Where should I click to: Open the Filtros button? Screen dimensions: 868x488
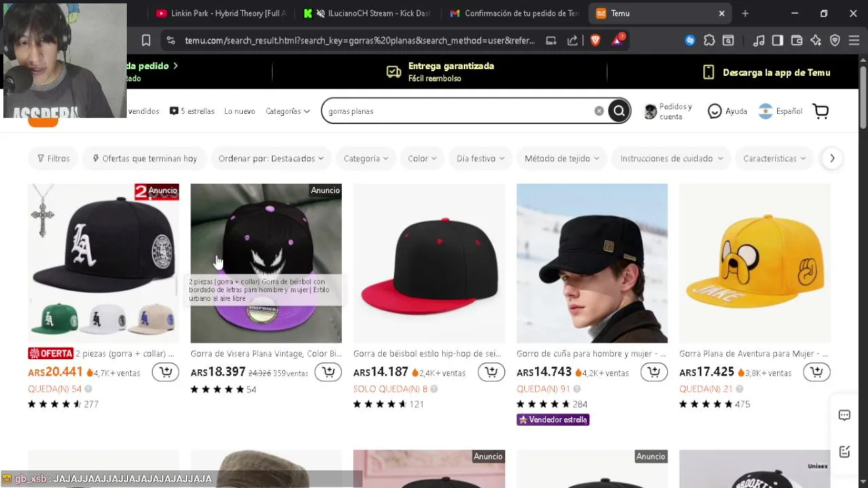54,159
